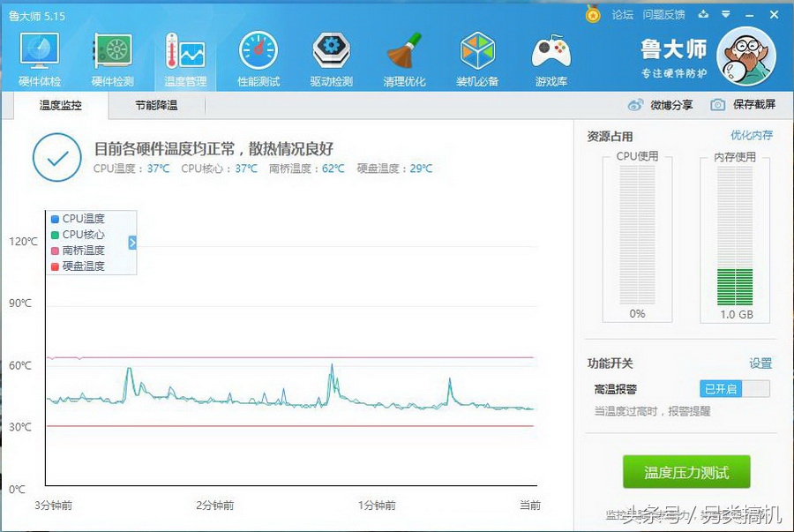Screen dimensions: 794x532
Task: Select the 装机必备 software essentials icon
Action: tap(476, 57)
